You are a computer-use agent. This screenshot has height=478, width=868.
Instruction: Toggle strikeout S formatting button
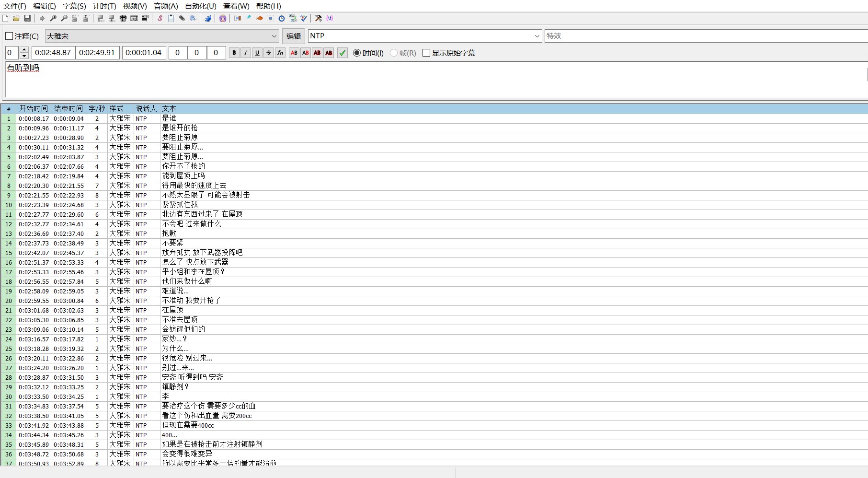[269, 53]
